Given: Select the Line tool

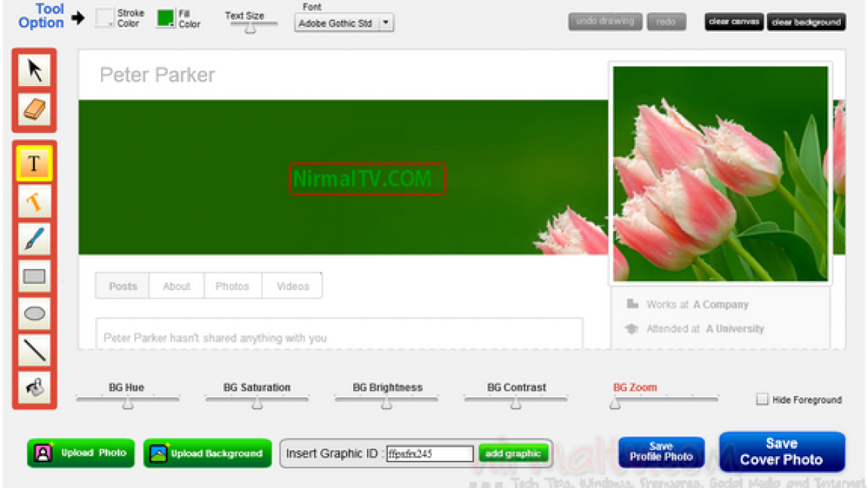Looking at the screenshot, I should pos(35,350).
